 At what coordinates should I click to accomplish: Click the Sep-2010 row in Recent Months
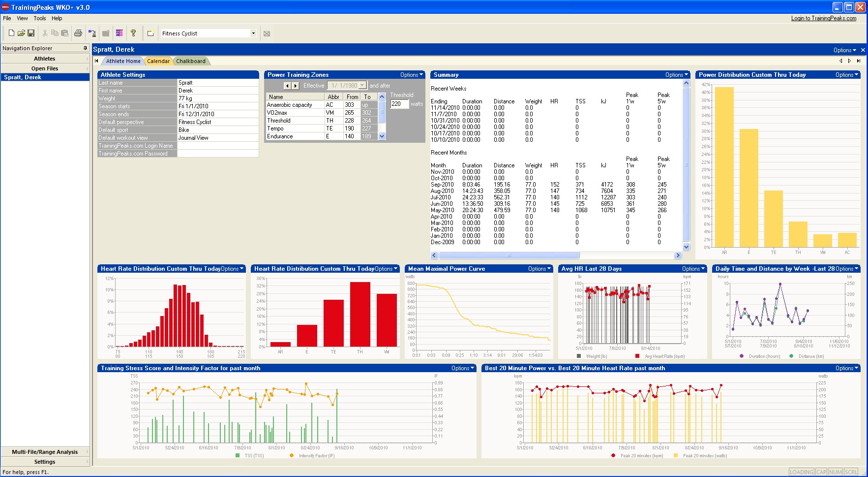pos(549,185)
